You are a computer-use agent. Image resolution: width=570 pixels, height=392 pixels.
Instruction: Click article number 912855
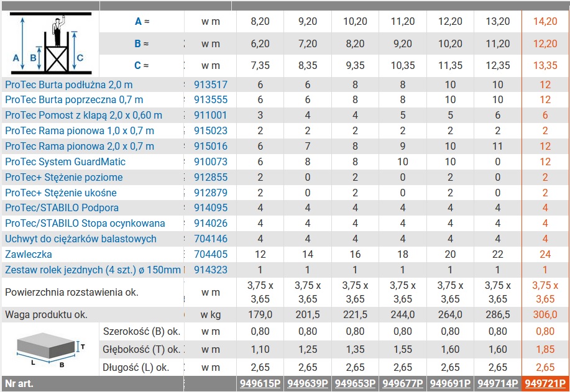point(211,177)
